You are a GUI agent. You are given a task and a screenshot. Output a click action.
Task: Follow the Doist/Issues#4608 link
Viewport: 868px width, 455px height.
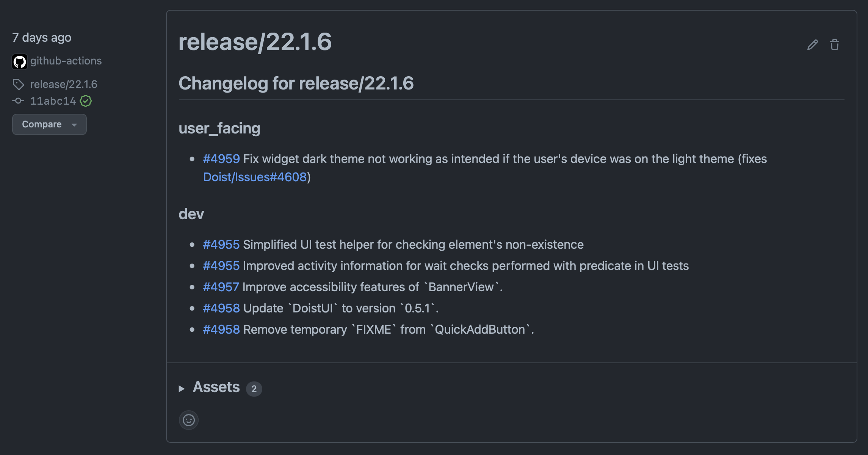click(x=254, y=177)
